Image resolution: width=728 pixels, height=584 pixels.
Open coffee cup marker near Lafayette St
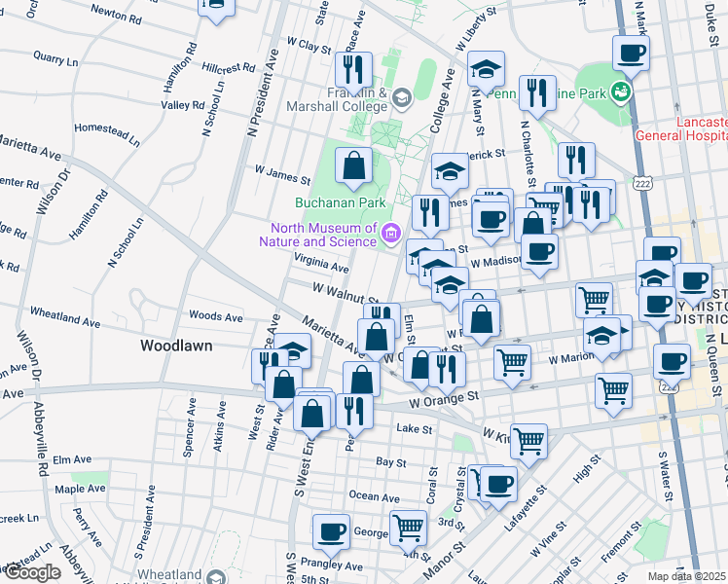[499, 483]
